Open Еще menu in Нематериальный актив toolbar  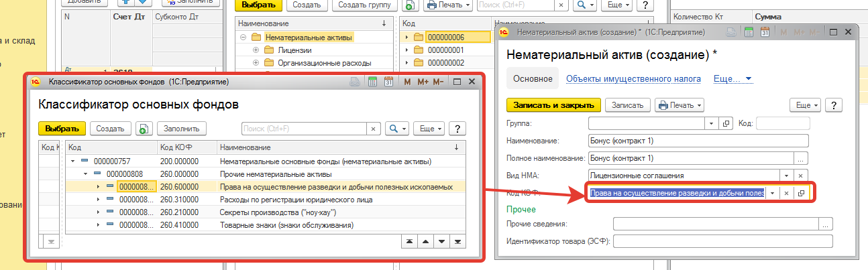click(806, 105)
